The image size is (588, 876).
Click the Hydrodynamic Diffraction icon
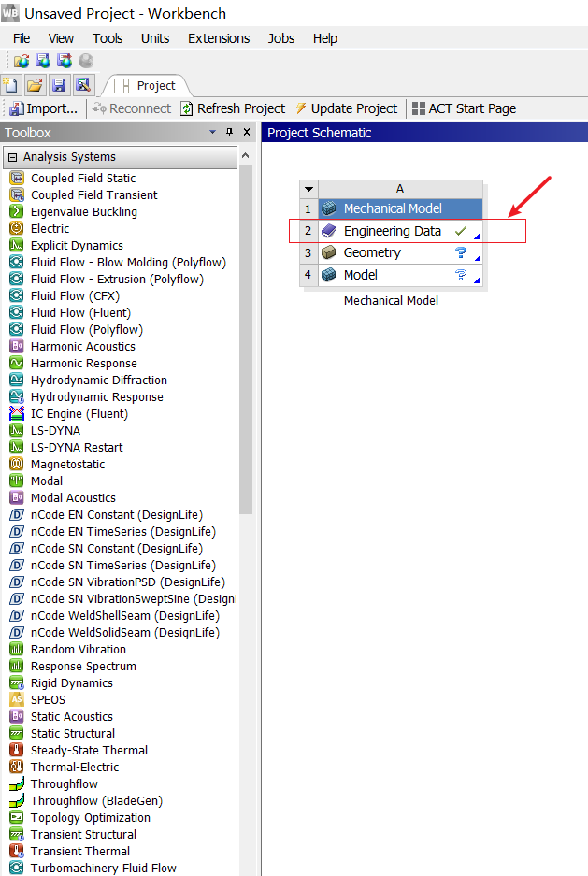pos(17,380)
